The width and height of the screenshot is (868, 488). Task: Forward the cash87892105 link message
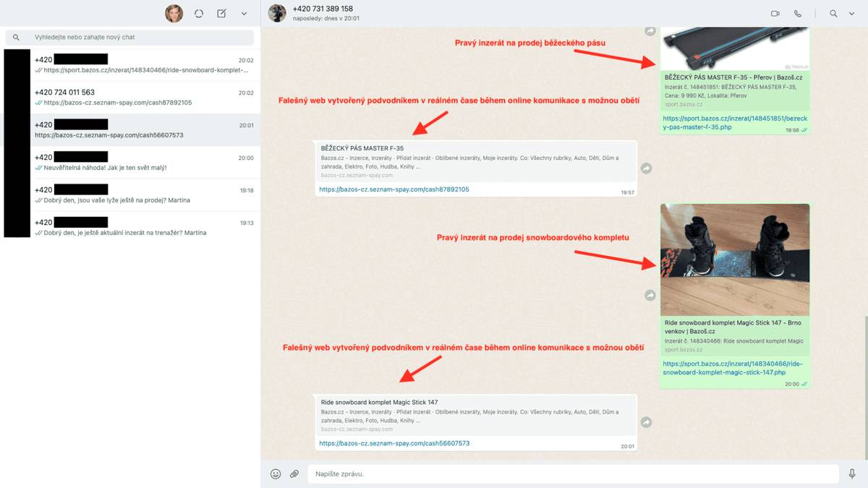[x=647, y=168]
